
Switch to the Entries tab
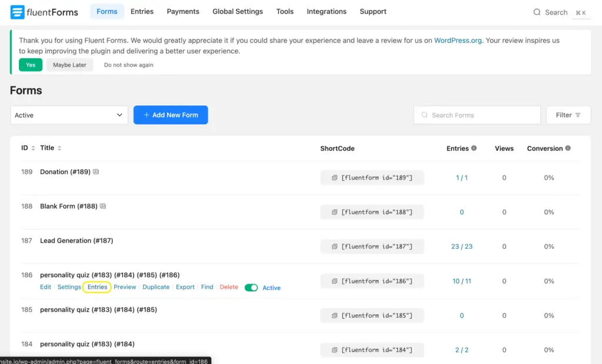coord(142,11)
